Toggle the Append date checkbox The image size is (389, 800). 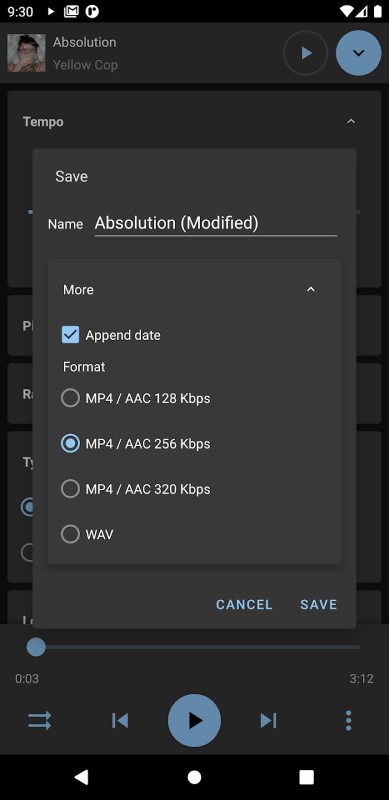70,335
